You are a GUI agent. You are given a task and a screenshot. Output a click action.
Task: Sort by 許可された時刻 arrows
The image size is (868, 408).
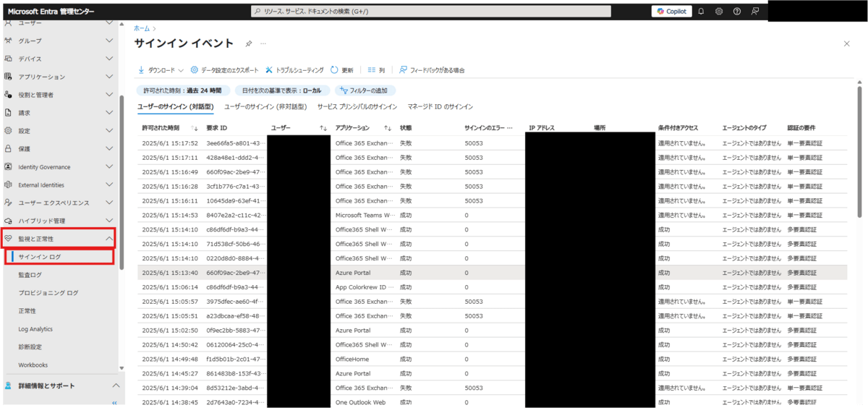[x=194, y=128]
